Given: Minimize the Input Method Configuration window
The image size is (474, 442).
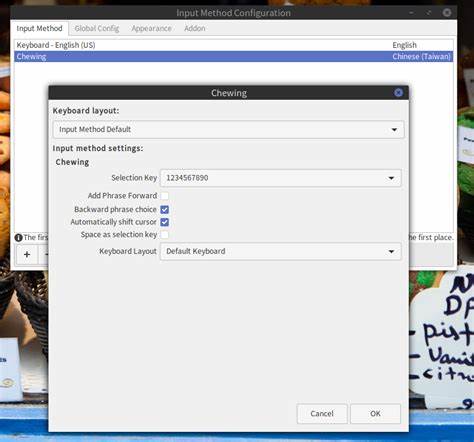Looking at the screenshot, I should tap(412, 13).
